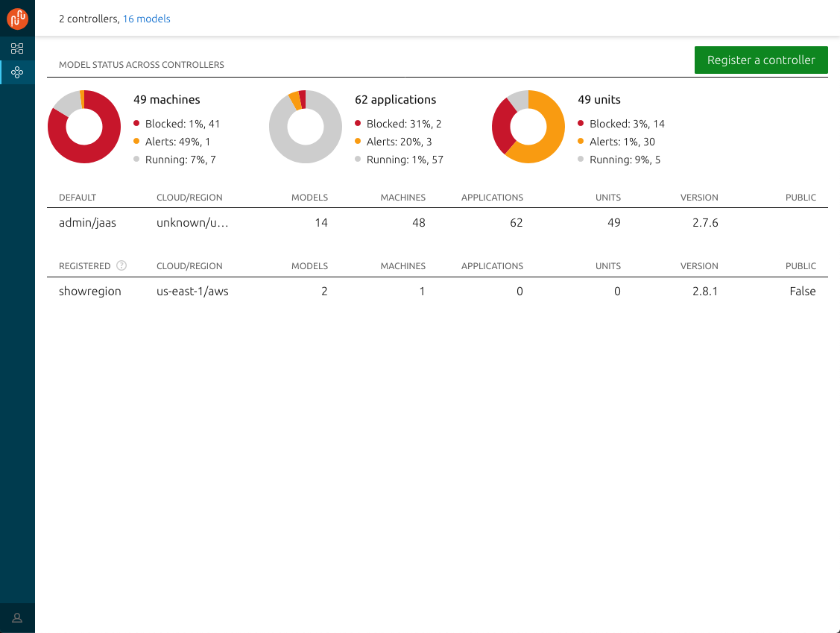Open the Models view from the sidebar

point(17,48)
